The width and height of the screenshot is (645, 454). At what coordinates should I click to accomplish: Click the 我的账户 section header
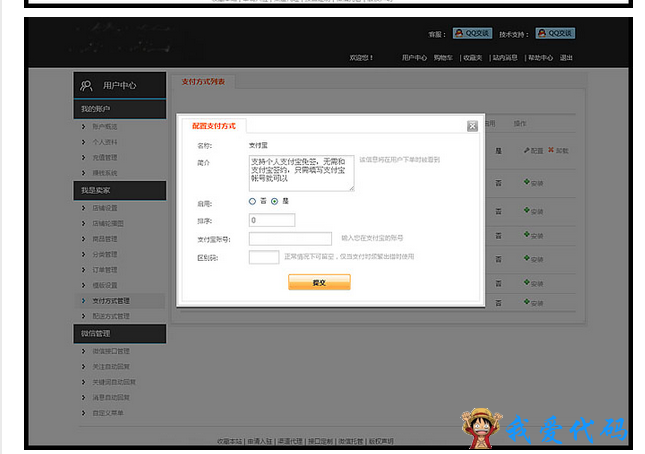pos(120,109)
